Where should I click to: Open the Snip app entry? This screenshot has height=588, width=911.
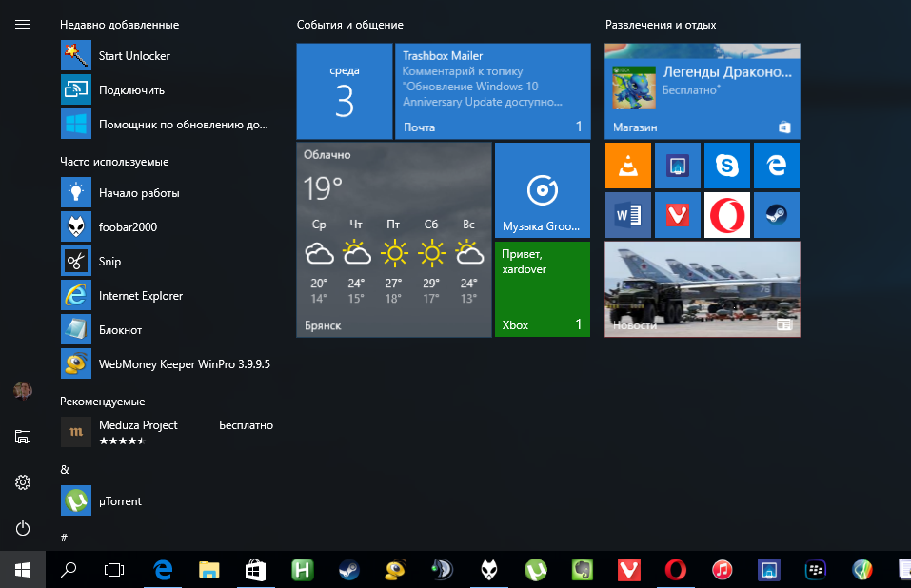[x=166, y=262]
